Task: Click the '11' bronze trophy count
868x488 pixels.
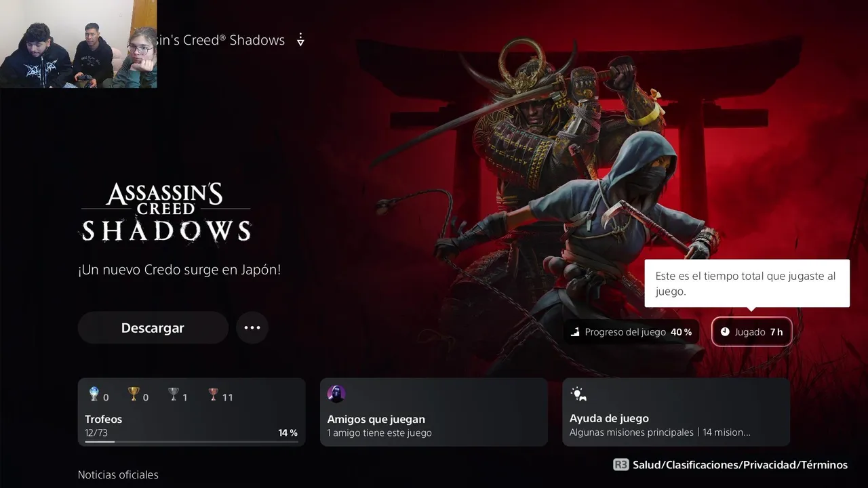Action: pos(228,397)
